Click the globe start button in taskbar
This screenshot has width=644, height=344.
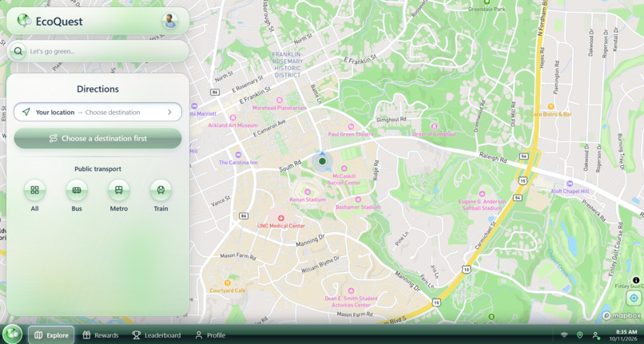pos(12,334)
